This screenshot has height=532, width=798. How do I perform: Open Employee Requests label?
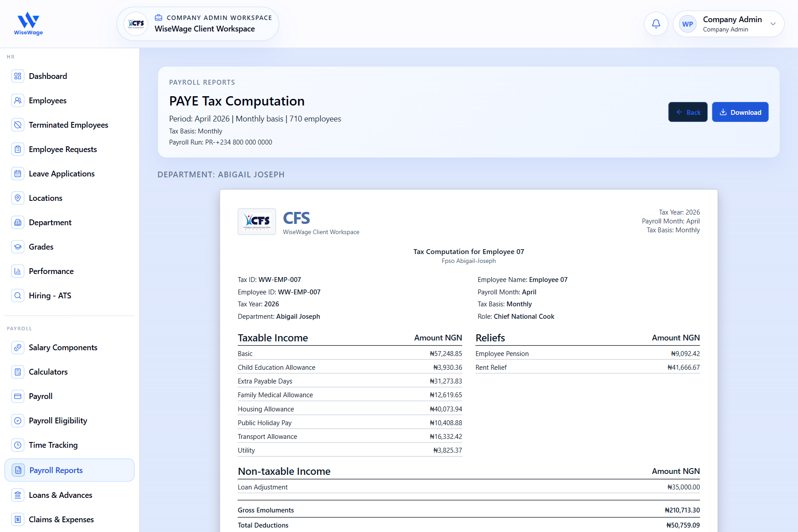[63, 149]
